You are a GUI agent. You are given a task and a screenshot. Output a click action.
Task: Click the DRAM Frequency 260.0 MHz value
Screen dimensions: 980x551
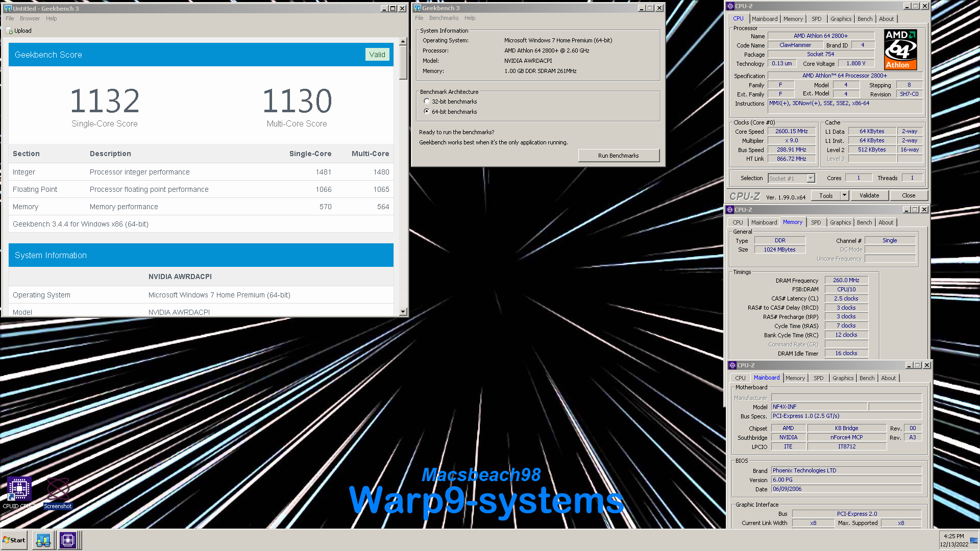tap(846, 280)
